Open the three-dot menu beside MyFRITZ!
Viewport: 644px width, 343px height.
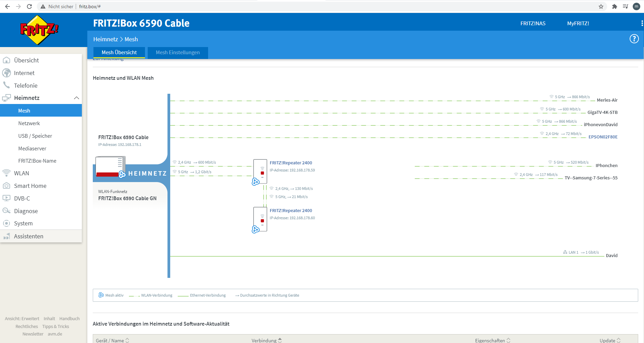point(642,23)
